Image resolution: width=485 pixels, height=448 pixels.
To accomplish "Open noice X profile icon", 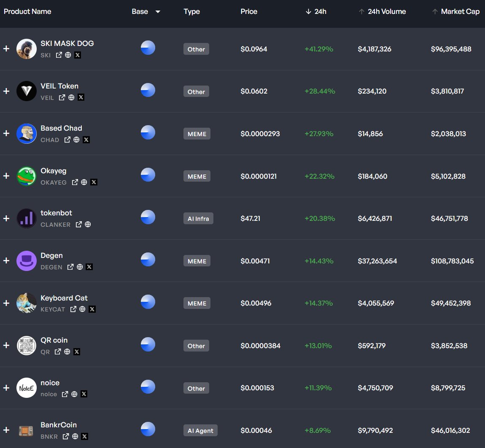I will [x=84, y=394].
